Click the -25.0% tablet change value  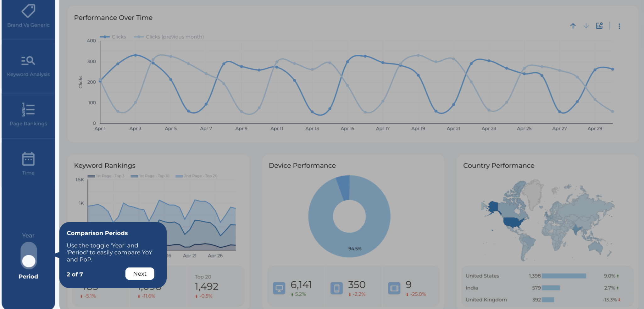418,294
